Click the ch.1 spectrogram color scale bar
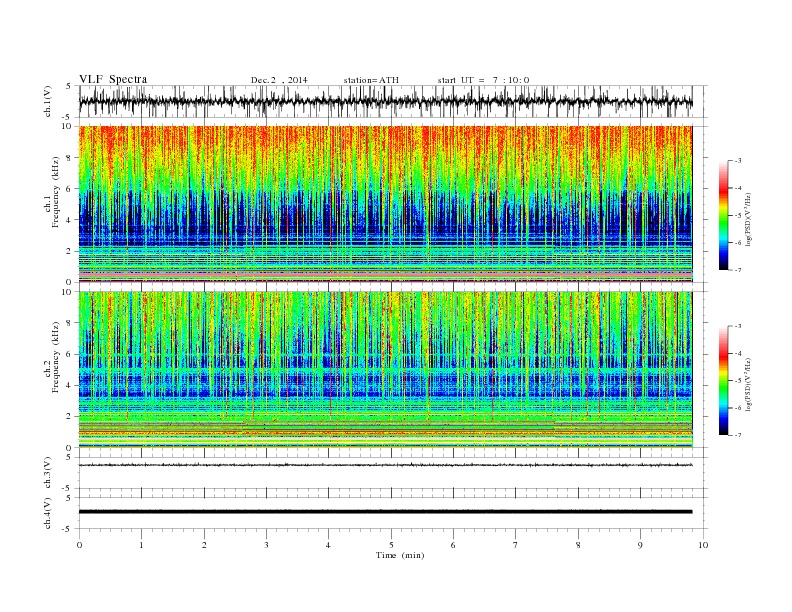 [x=723, y=215]
